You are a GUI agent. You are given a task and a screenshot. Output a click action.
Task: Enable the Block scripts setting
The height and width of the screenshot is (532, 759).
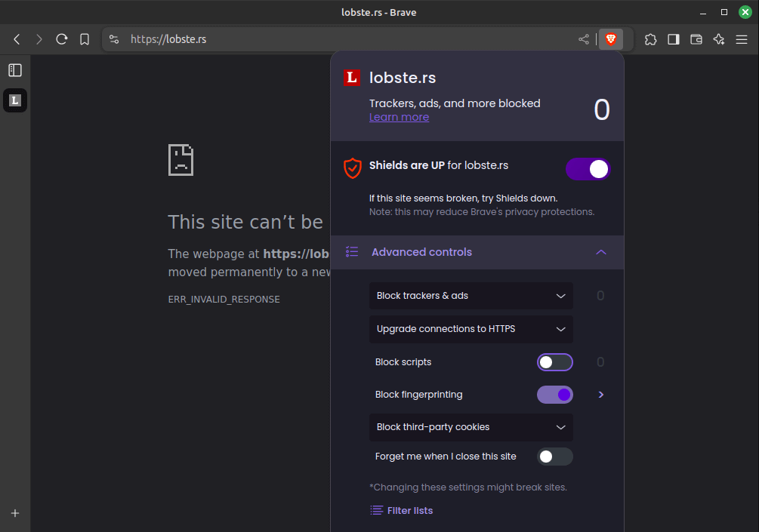coord(555,362)
